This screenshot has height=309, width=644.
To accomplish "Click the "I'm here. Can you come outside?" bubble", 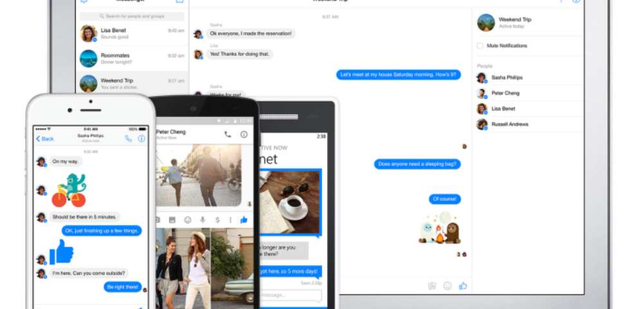I will coord(89,274).
